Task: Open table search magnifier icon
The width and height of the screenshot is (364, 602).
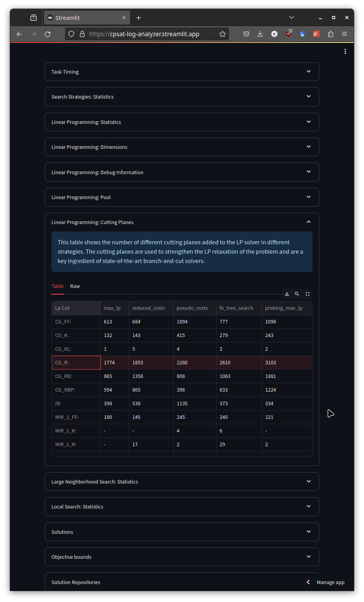Action: click(297, 294)
